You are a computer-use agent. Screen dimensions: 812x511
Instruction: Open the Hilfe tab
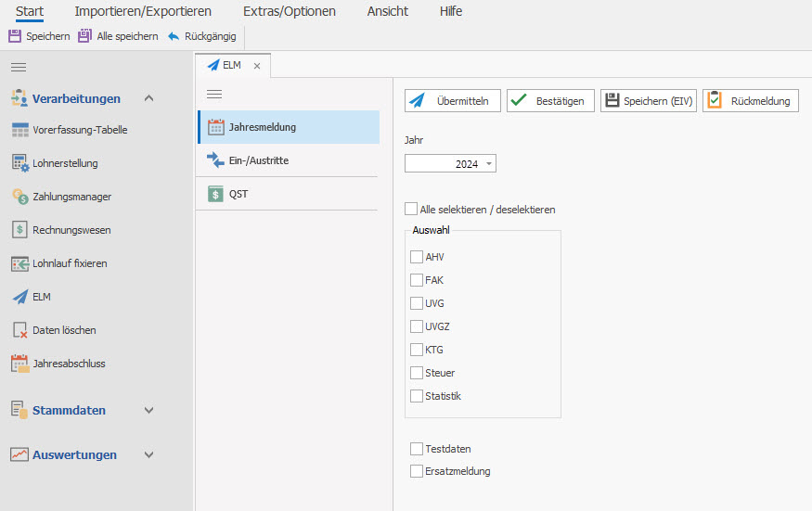pyautogui.click(x=451, y=11)
